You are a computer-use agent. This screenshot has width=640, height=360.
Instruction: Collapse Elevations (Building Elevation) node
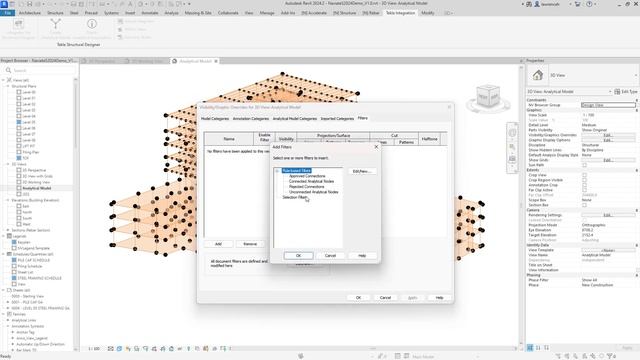[x=8, y=200]
